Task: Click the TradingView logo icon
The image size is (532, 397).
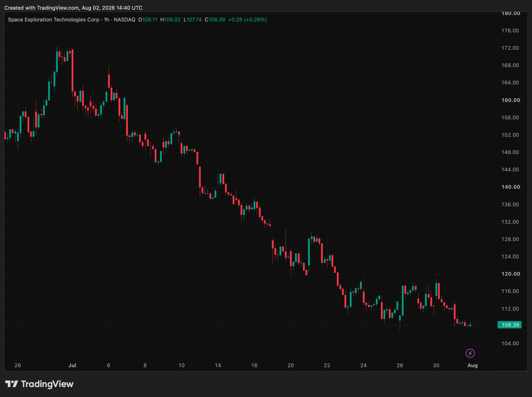Action: pos(11,384)
